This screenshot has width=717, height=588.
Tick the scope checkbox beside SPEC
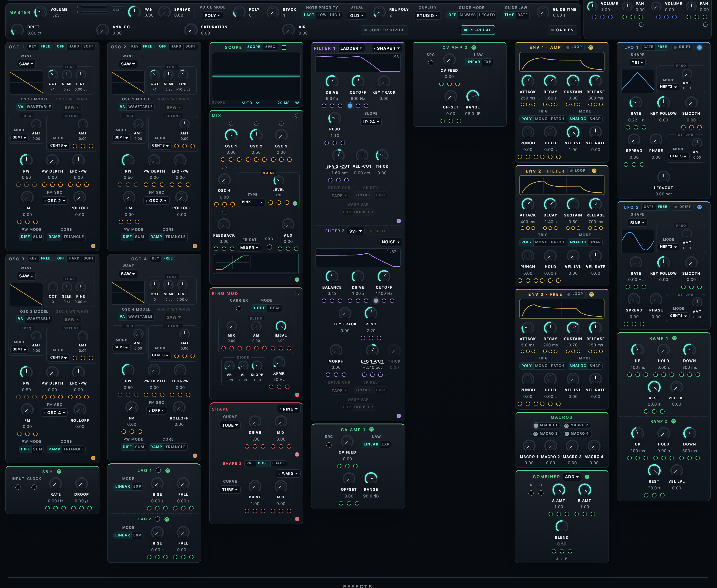pyautogui.click(x=284, y=48)
